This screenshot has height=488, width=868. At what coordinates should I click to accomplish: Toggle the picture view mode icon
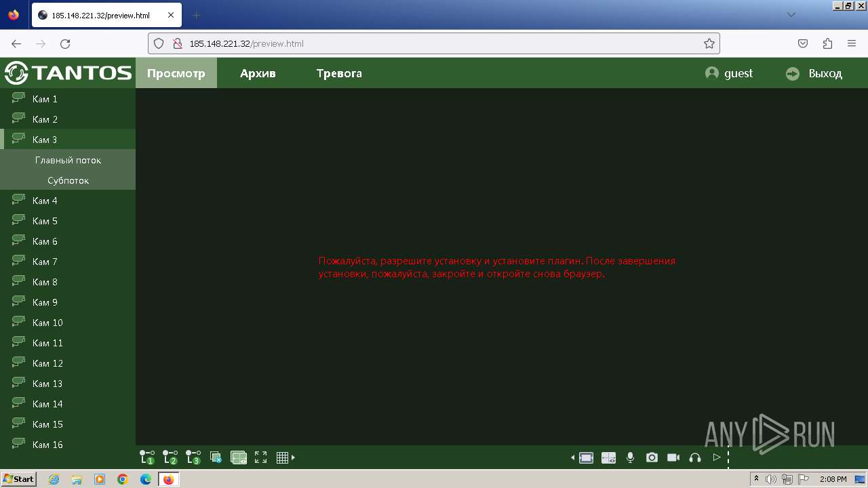click(x=239, y=457)
